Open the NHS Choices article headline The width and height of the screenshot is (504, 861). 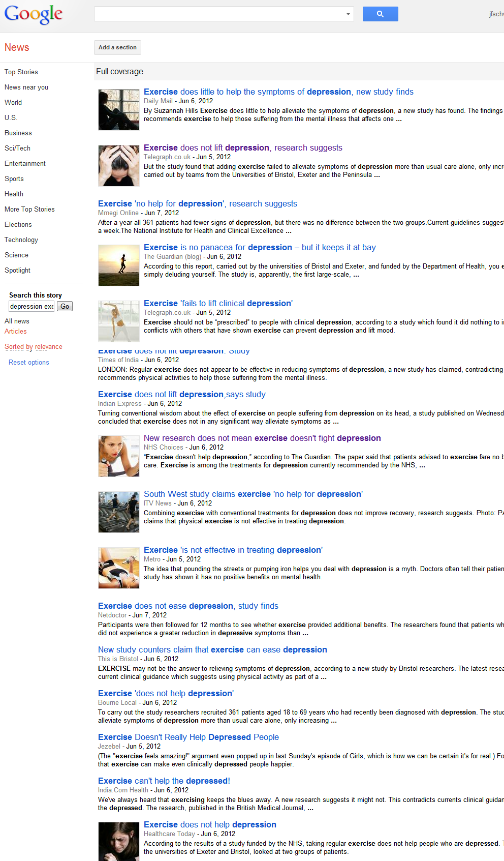(262, 438)
